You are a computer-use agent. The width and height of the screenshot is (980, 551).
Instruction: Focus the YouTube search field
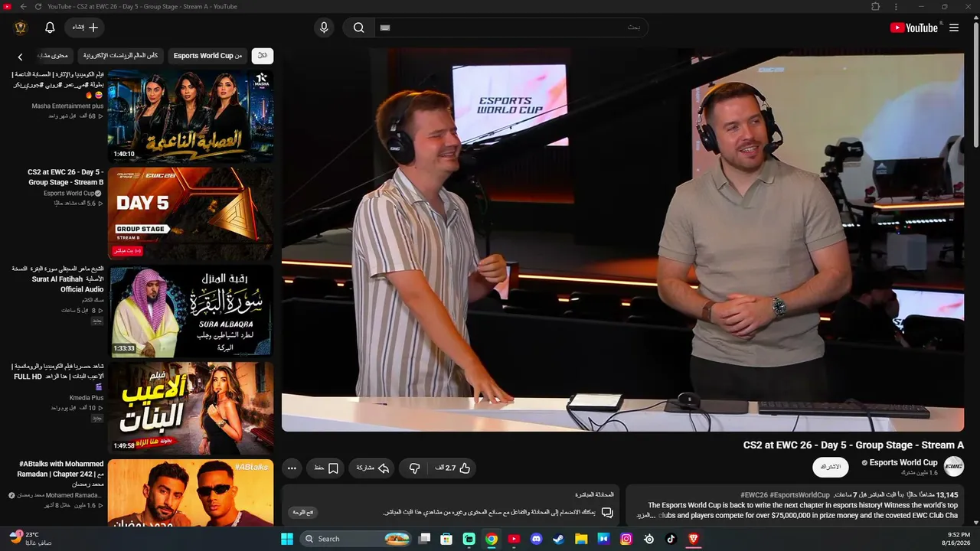click(x=511, y=28)
